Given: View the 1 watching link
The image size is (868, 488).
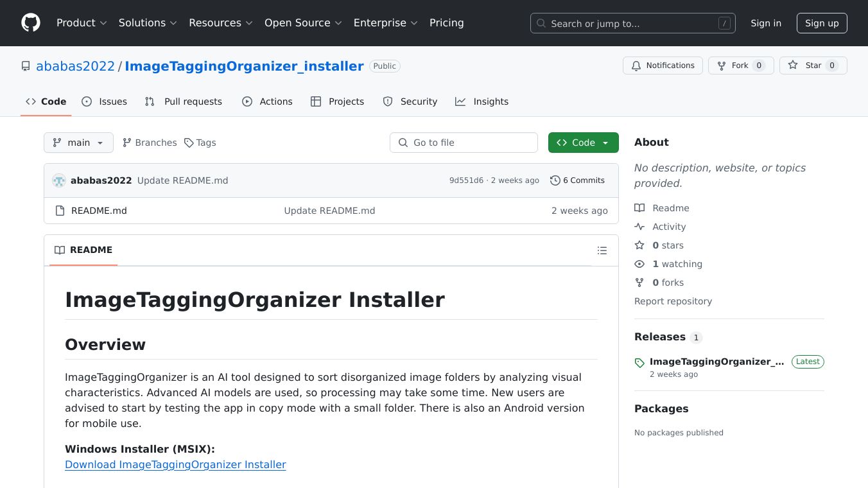Looking at the screenshot, I should 668,264.
